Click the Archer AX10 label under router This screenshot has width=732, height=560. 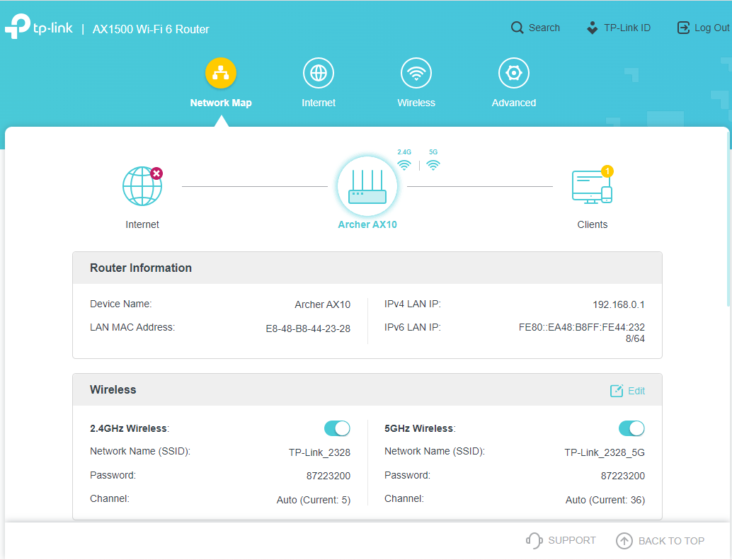point(367,224)
